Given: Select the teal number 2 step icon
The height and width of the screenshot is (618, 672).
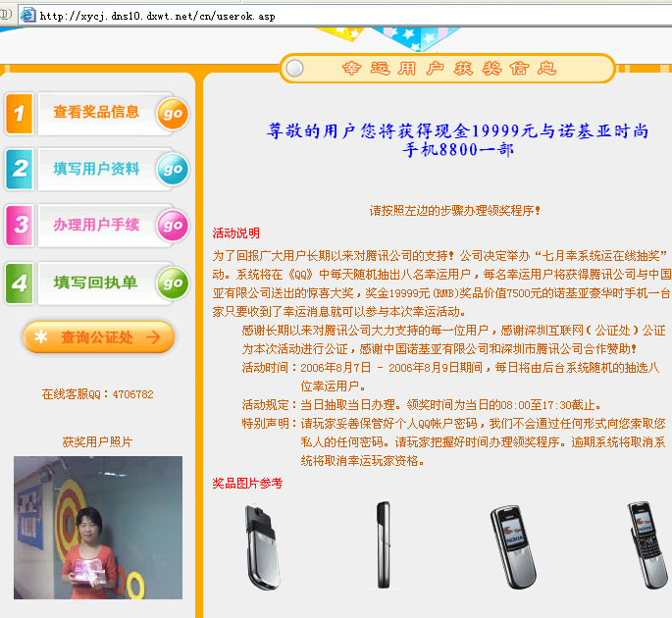Looking at the screenshot, I should (x=20, y=170).
